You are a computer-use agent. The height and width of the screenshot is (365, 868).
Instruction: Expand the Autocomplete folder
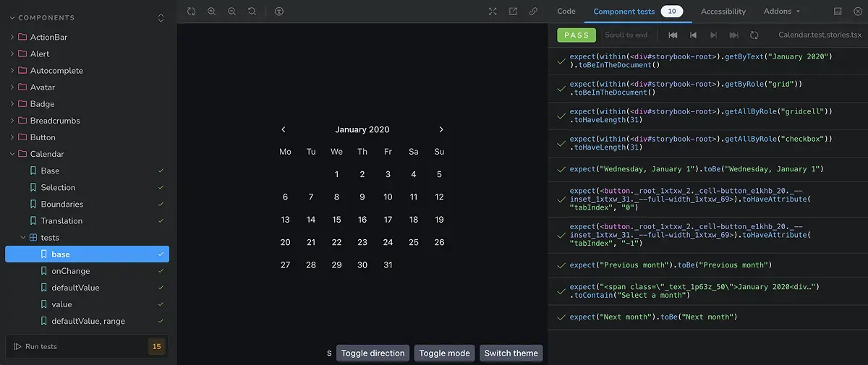(12, 70)
